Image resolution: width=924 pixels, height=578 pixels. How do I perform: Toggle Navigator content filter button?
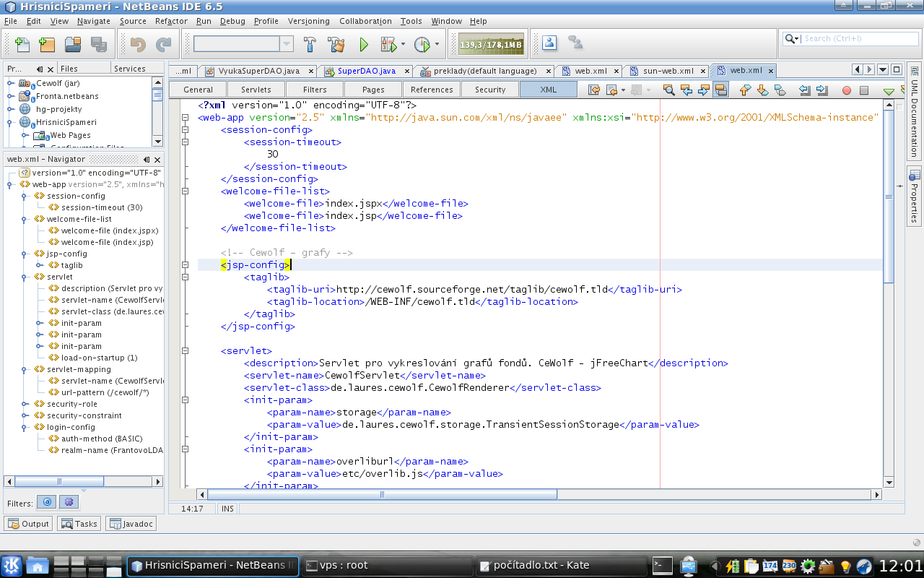click(69, 501)
